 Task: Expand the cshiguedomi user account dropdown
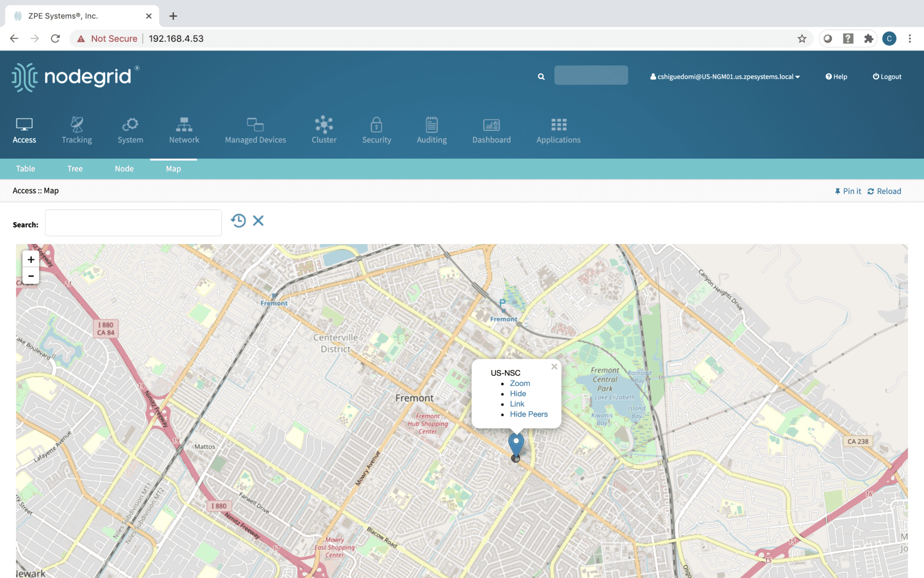pos(725,77)
